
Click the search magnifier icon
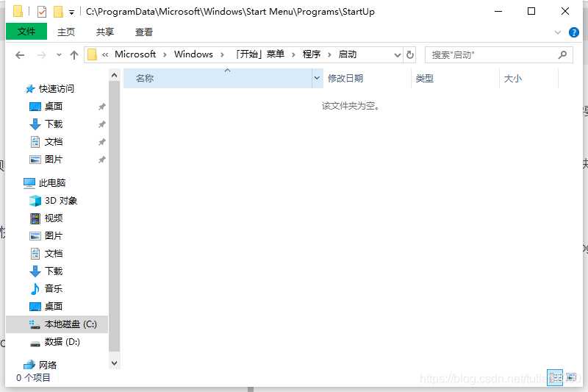click(x=562, y=55)
